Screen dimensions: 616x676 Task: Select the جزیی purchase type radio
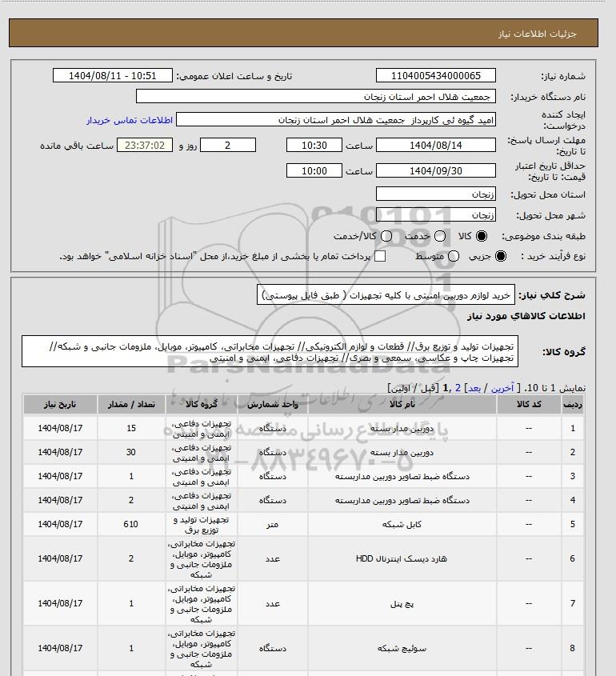pos(501,256)
